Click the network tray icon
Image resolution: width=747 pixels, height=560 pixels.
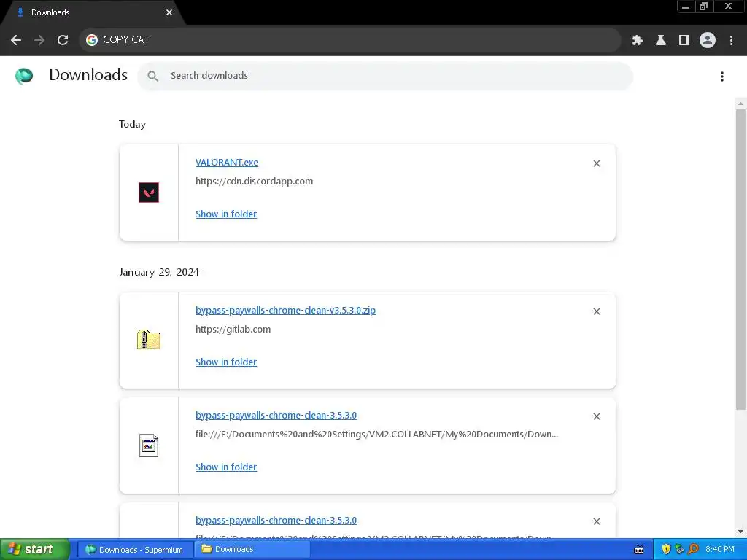680,550
